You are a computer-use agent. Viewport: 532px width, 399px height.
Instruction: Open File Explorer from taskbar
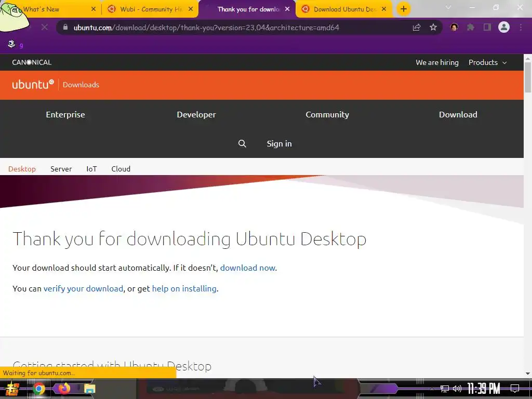pos(89,389)
